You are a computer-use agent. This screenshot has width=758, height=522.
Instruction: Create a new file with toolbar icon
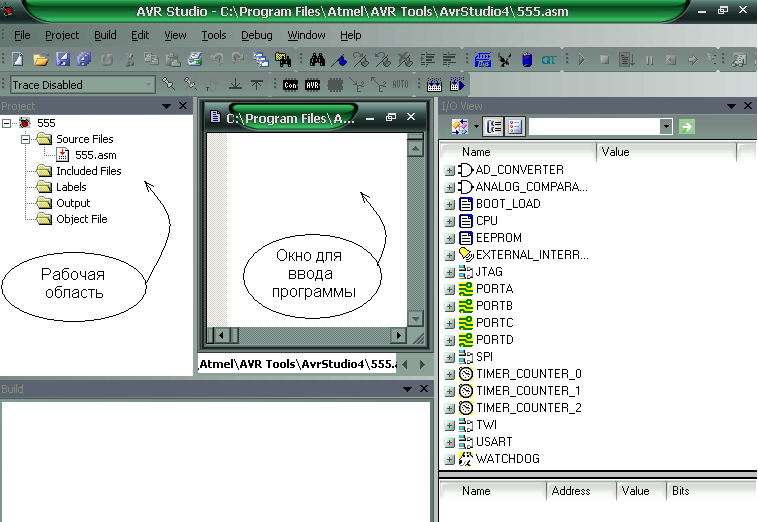(18, 59)
